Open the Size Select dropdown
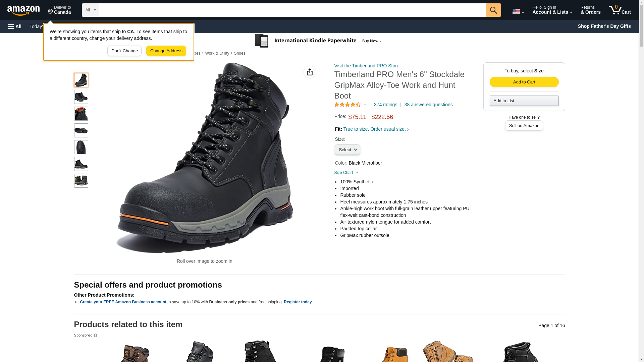644x362 pixels. pyautogui.click(x=347, y=150)
